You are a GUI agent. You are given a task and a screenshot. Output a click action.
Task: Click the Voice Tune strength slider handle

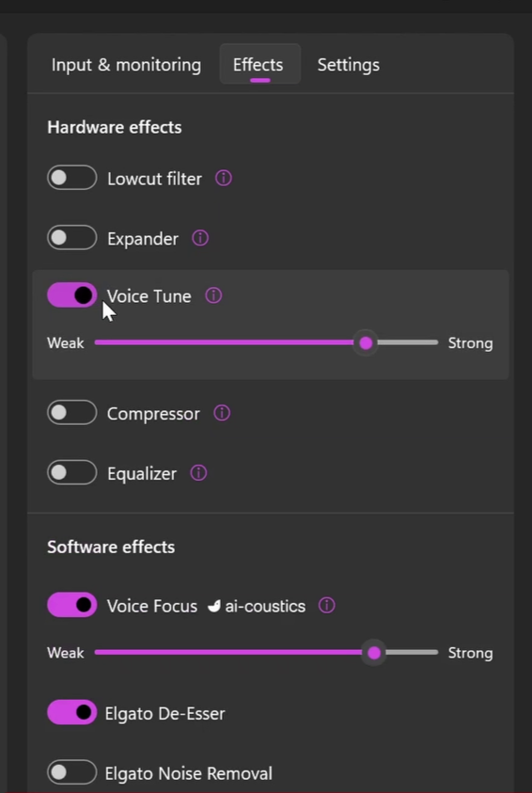coord(366,343)
